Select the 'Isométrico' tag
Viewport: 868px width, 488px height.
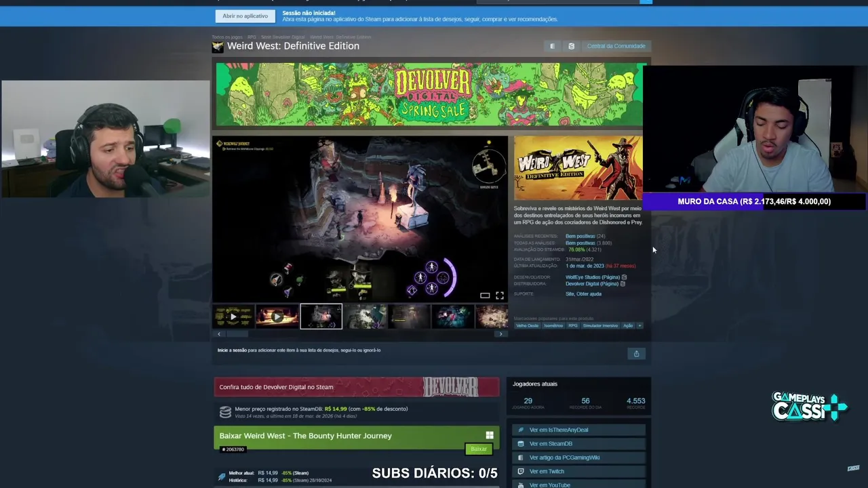pyautogui.click(x=553, y=326)
